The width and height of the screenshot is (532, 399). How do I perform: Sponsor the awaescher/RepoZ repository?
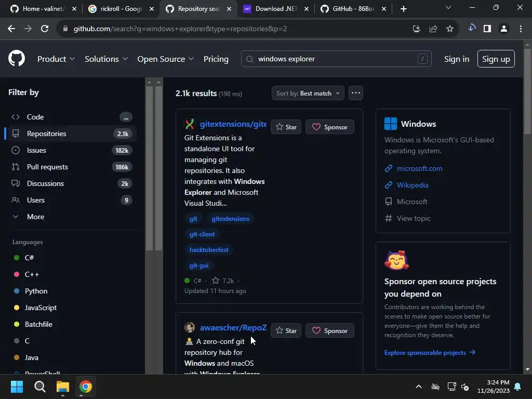coord(330,330)
